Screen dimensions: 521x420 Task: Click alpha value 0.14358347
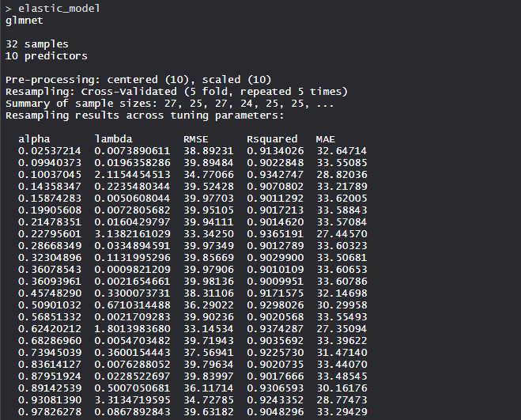(x=50, y=187)
